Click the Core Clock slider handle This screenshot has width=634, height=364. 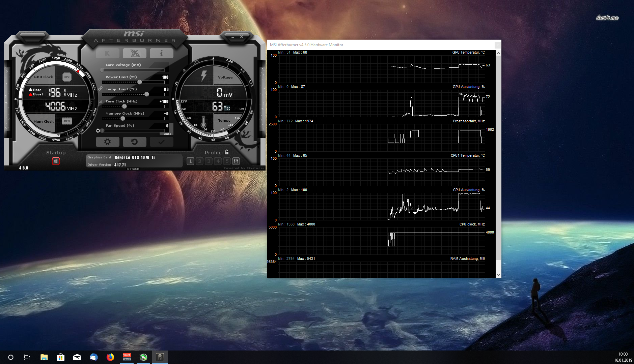(x=124, y=107)
